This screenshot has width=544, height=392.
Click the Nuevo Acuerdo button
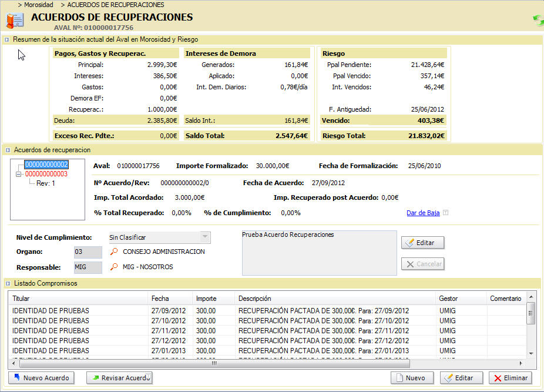(x=41, y=378)
